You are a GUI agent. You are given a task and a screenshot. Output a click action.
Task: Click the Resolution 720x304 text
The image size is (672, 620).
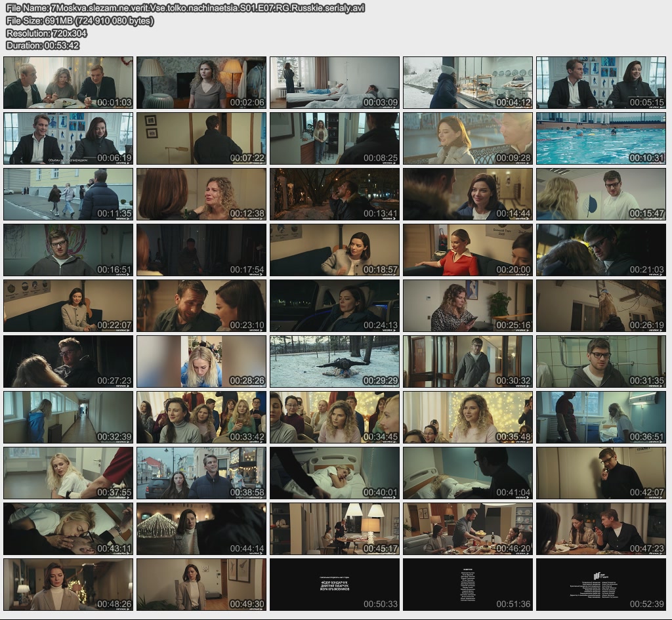(46, 33)
